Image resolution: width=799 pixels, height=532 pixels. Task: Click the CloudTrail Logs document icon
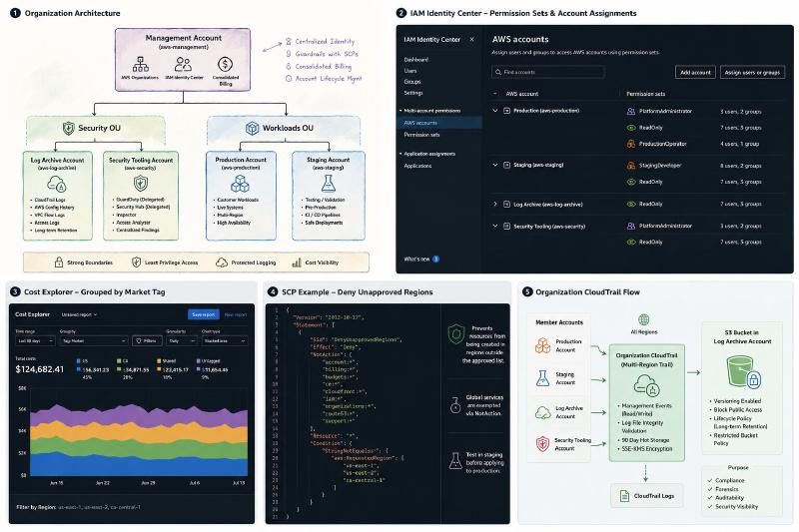625,496
